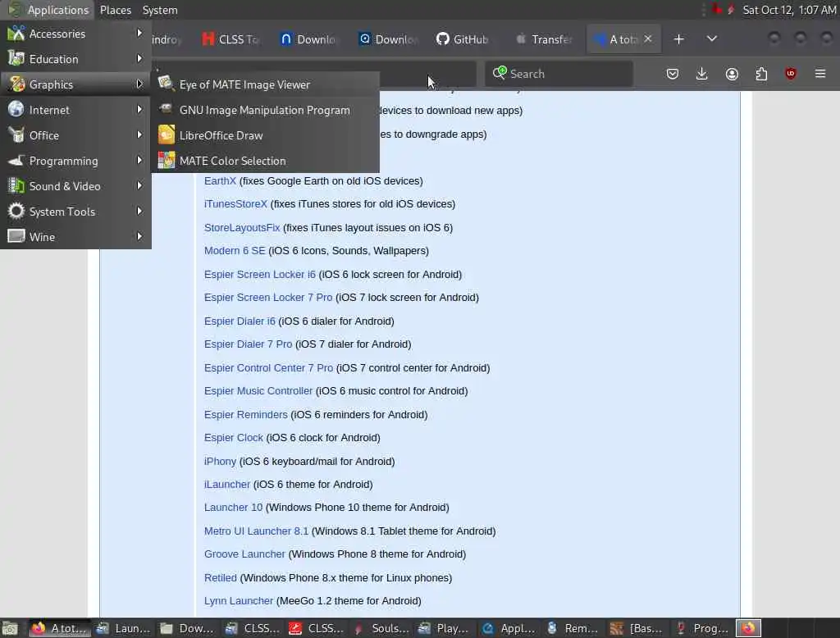Image resolution: width=840 pixels, height=638 pixels.
Task: Open the Internet category
Action: click(75, 110)
